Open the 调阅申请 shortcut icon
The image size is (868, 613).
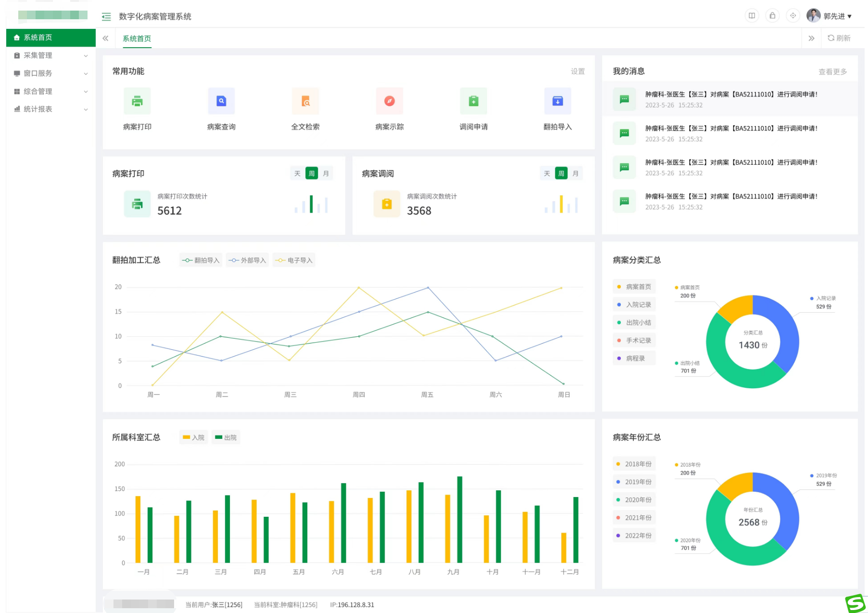pyautogui.click(x=474, y=101)
